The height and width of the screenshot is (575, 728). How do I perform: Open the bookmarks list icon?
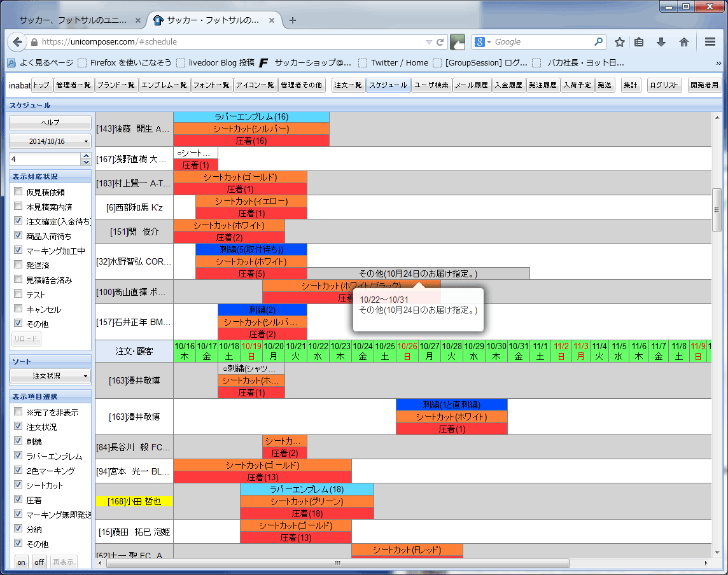tap(639, 42)
